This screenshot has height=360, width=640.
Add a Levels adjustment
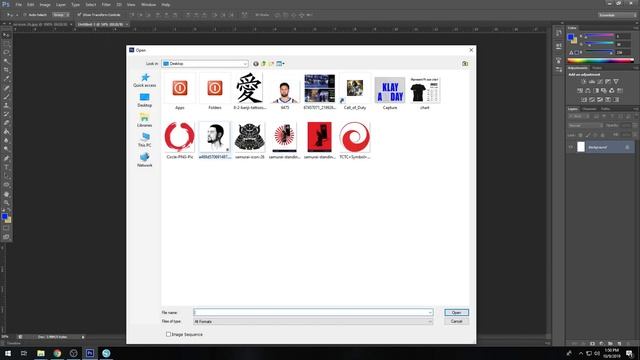point(591,82)
